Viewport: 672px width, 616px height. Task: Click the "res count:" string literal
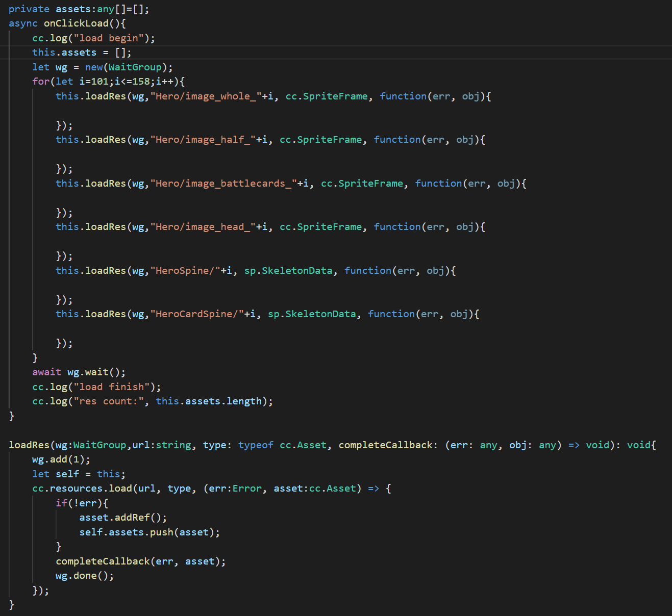(109, 401)
